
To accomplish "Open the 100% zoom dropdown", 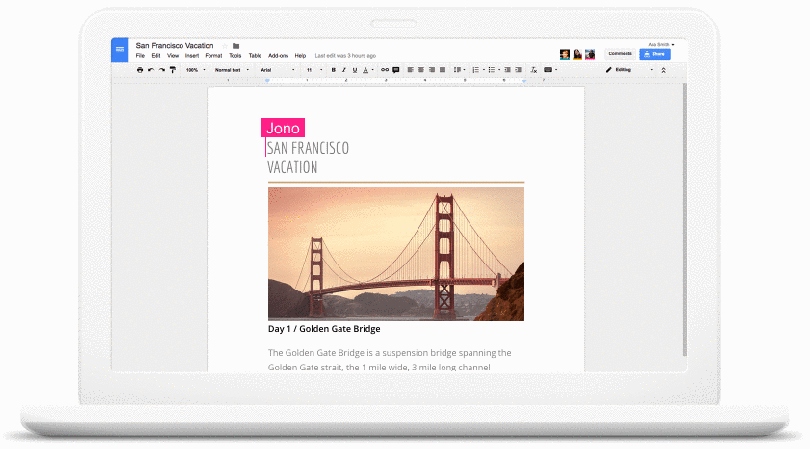I will [196, 70].
